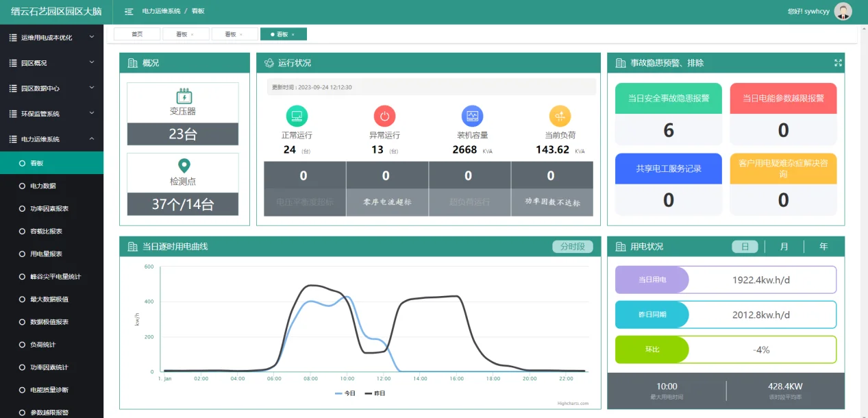Click the 零序电流超标 tile
868x418 pixels.
click(387, 189)
